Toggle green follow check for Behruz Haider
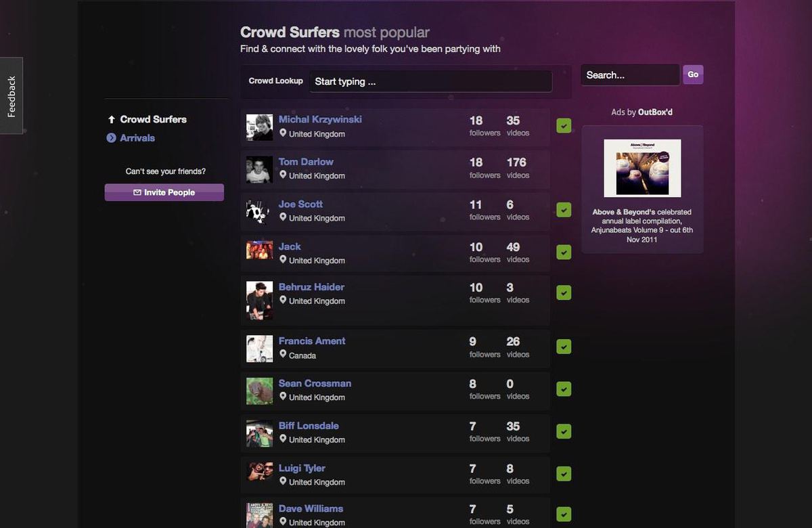Screen dimensions: 812x528 (x=564, y=292)
